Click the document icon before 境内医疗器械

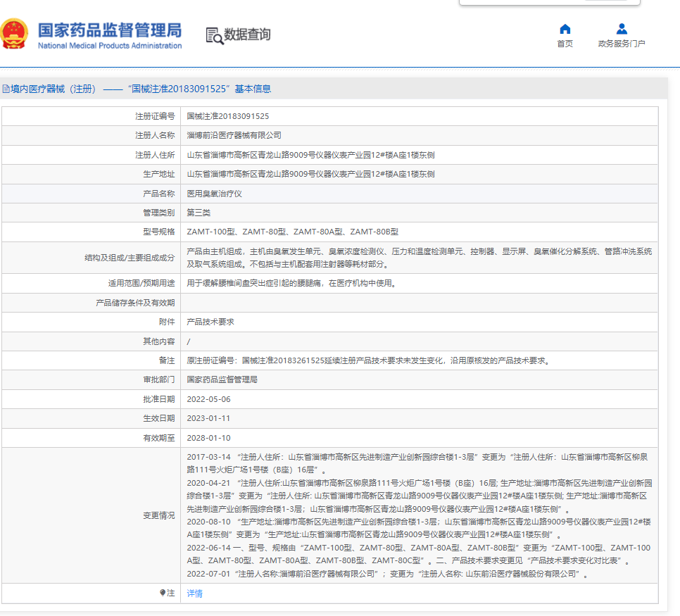point(6,89)
